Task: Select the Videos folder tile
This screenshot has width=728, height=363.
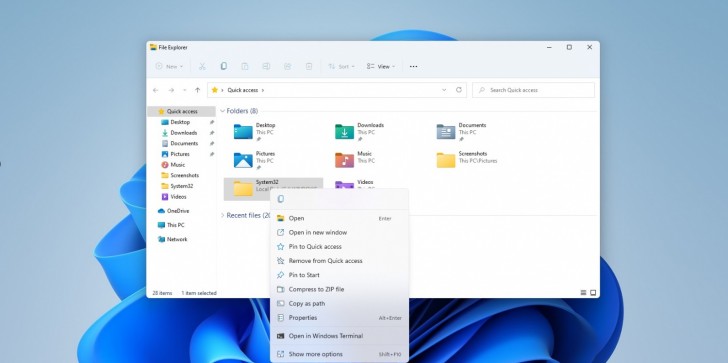Action: pyautogui.click(x=374, y=184)
